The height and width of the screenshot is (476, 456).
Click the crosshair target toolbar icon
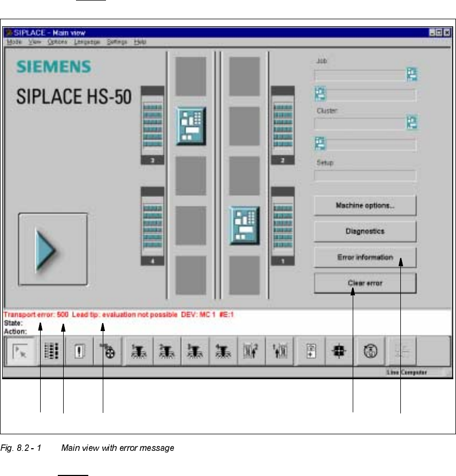click(x=339, y=351)
